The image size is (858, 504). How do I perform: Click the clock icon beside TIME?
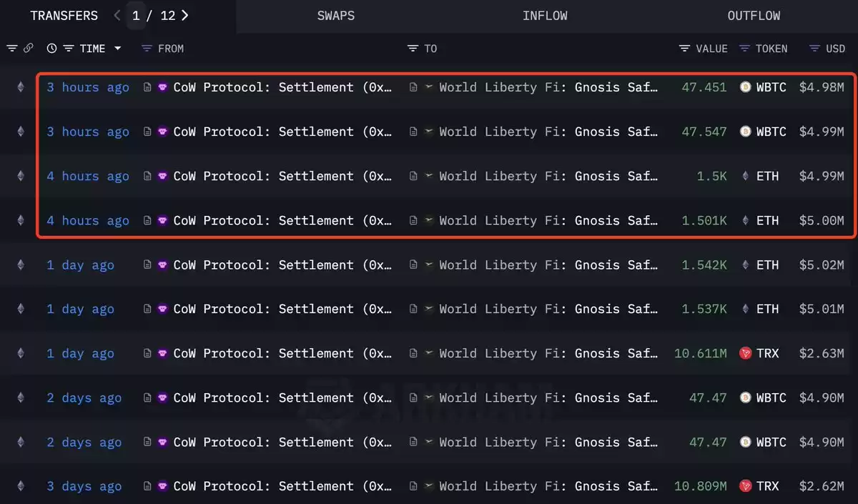[51, 49]
